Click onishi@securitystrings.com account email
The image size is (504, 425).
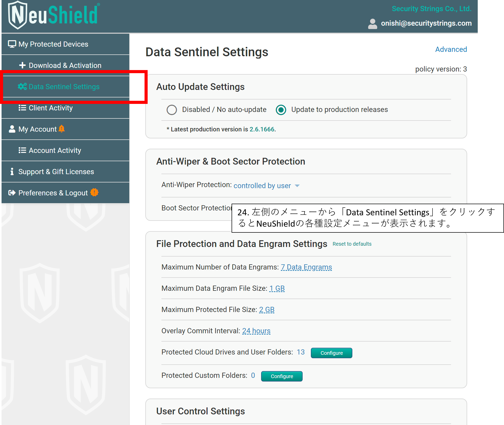click(x=426, y=23)
